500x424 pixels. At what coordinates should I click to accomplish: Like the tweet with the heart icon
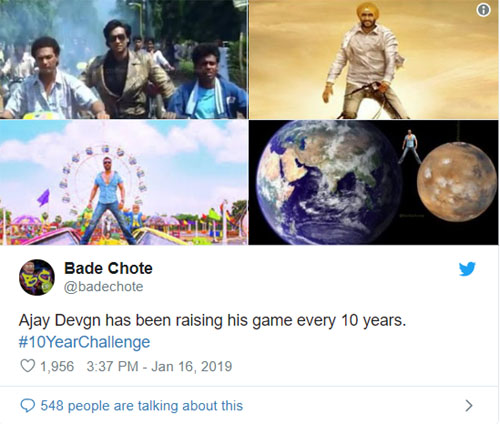[x=28, y=366]
